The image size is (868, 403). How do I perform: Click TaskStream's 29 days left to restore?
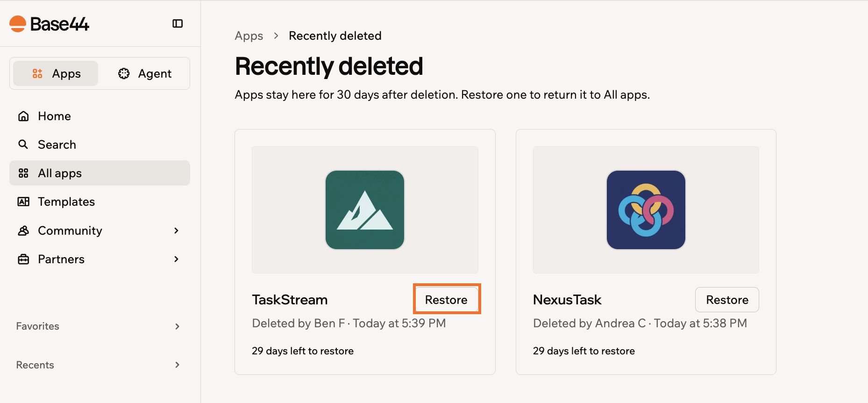[303, 351]
